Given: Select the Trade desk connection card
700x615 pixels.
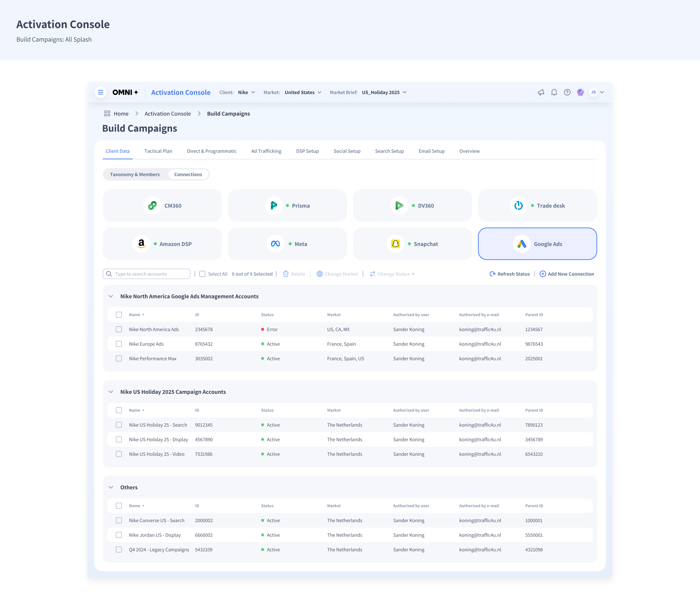Looking at the screenshot, I should [537, 205].
